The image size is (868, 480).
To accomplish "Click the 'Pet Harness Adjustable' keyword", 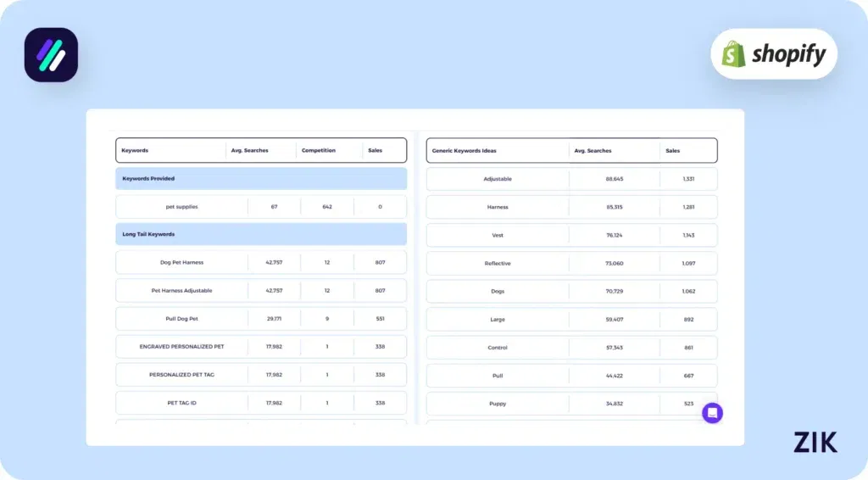I will 181,291.
